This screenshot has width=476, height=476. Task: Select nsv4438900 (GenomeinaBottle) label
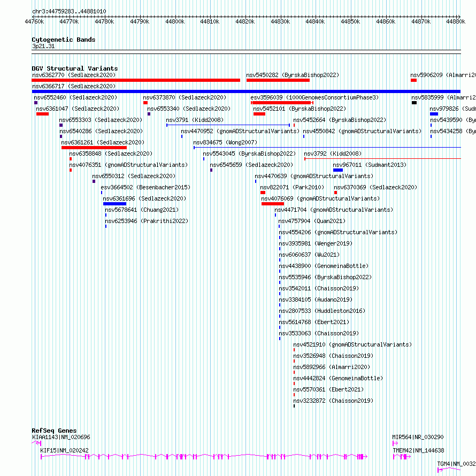(x=324, y=266)
